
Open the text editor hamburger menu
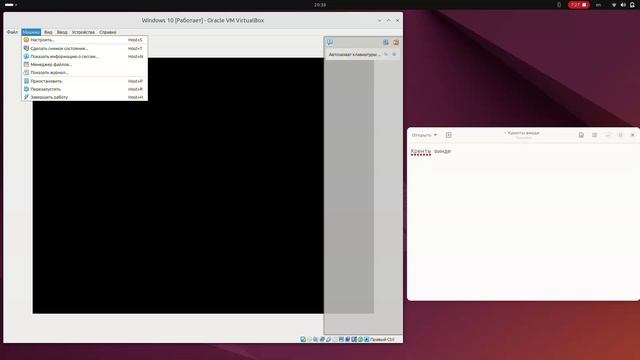point(594,135)
